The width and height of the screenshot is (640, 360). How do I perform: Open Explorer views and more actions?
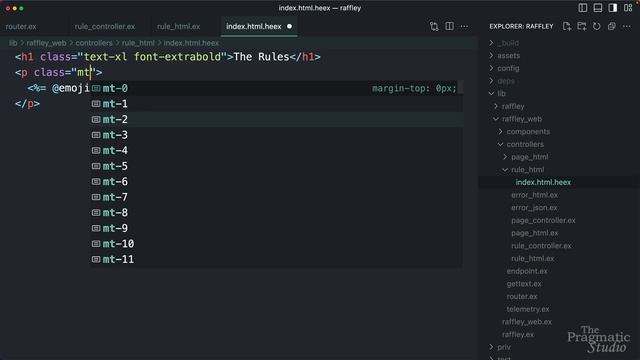coord(627,27)
